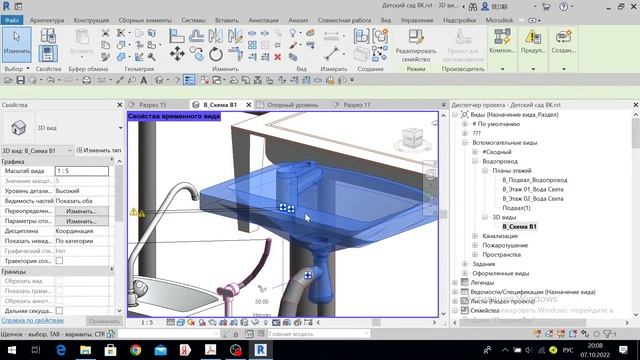Open the 3D вид type selector dropdown

[x=120, y=128]
